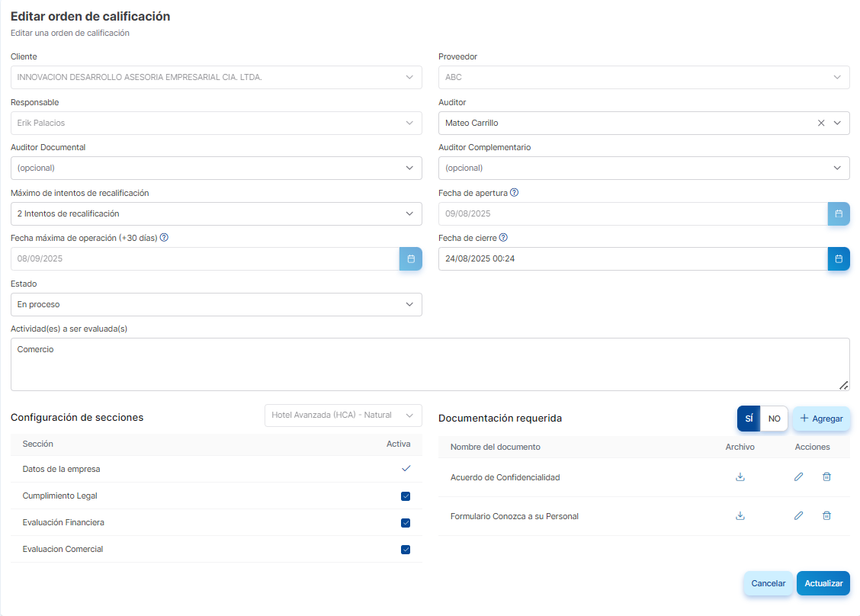Clear the Mateo Carrillo auditor selection
Image resolution: width=860 pixels, height=616 pixels.
(x=821, y=123)
